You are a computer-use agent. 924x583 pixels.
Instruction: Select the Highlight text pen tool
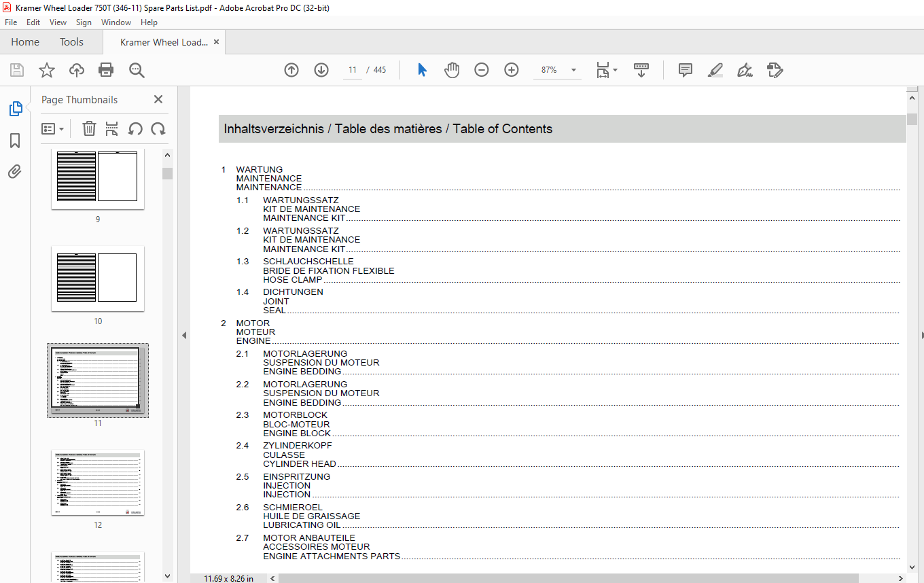tap(715, 70)
